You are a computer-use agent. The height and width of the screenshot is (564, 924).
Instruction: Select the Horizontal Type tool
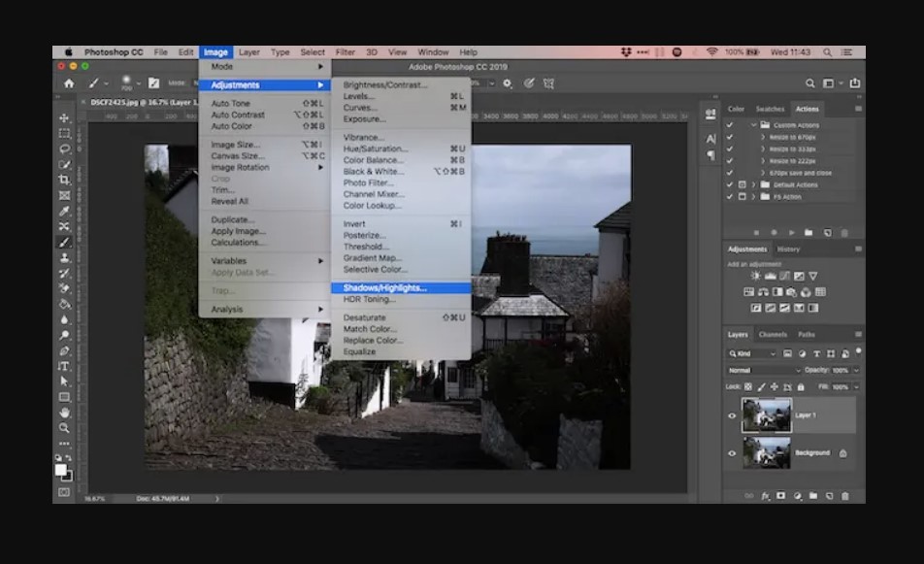[65, 366]
